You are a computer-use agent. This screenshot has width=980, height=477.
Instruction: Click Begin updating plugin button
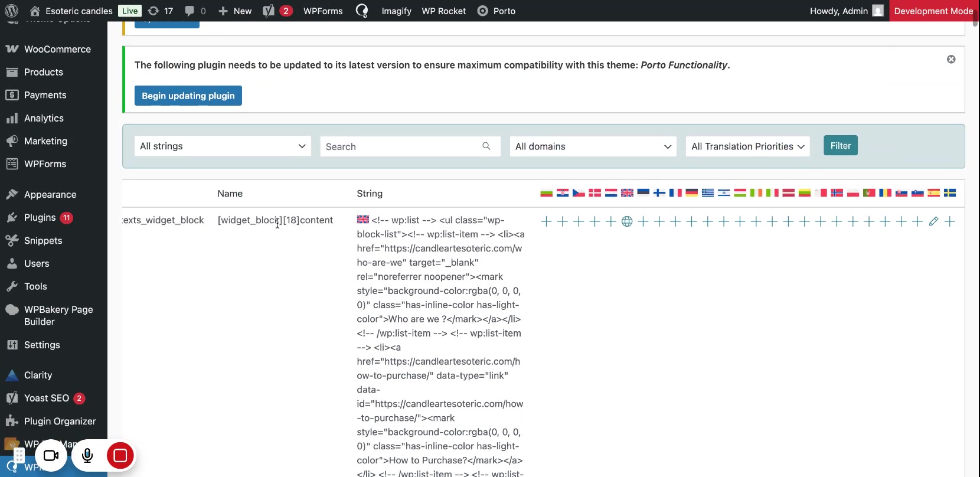tap(188, 96)
